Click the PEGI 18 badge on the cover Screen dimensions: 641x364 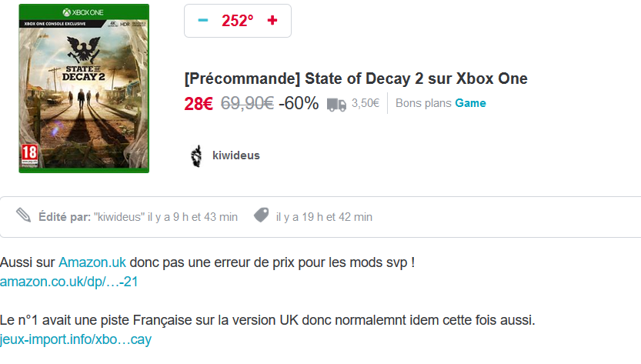coord(29,155)
